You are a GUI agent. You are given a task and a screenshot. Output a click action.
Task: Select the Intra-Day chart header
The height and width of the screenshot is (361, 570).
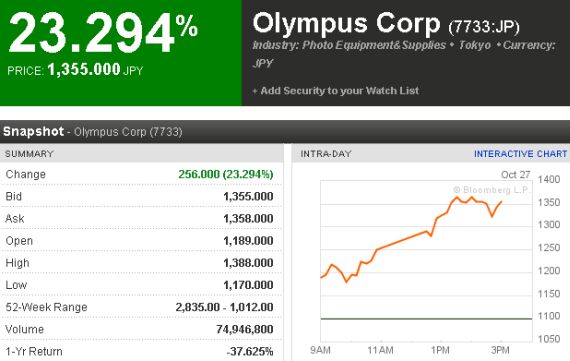point(326,154)
